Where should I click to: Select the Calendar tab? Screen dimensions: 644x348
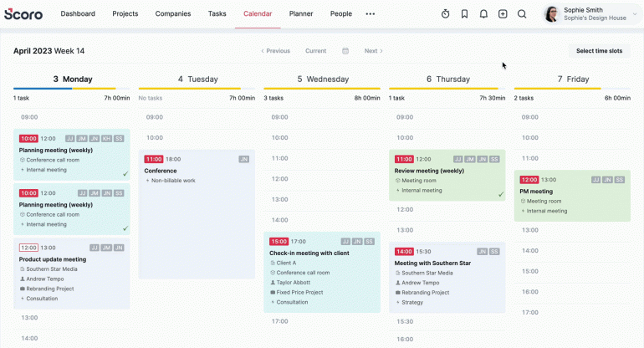click(258, 13)
